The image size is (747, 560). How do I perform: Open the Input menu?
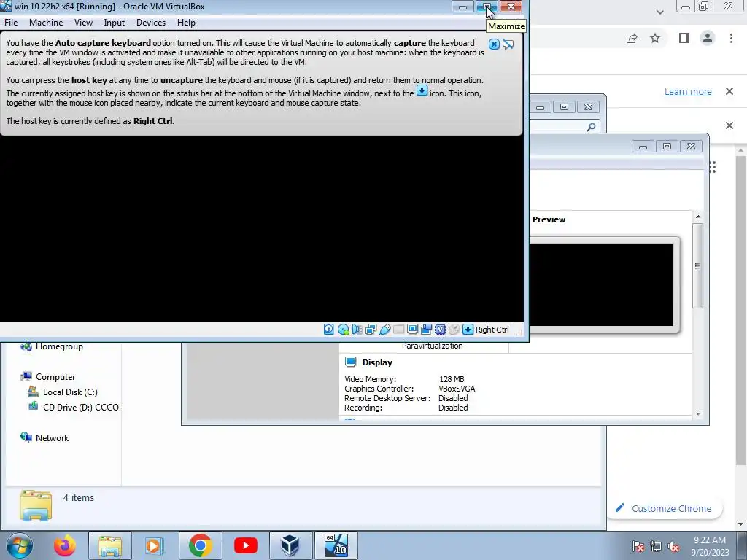115,23
